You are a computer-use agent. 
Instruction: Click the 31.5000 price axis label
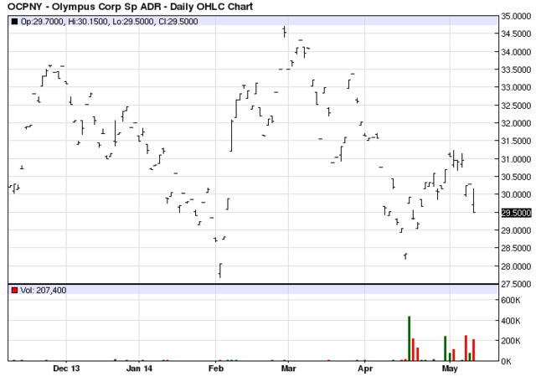pos(516,142)
